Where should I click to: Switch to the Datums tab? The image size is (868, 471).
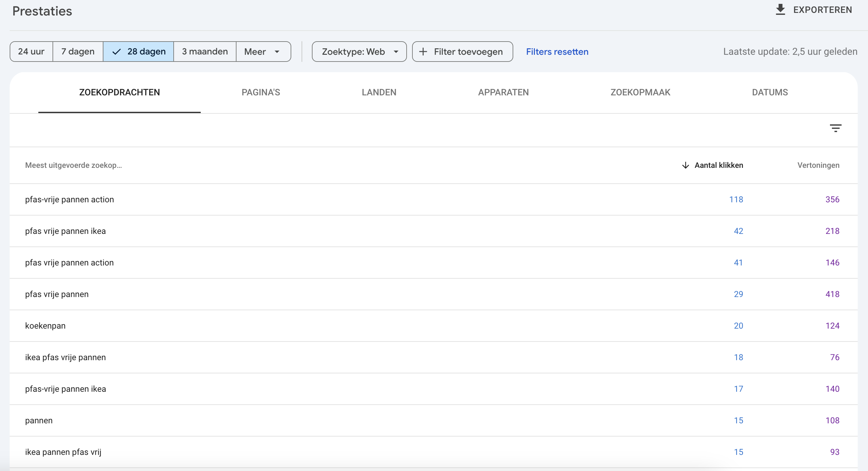tap(770, 92)
